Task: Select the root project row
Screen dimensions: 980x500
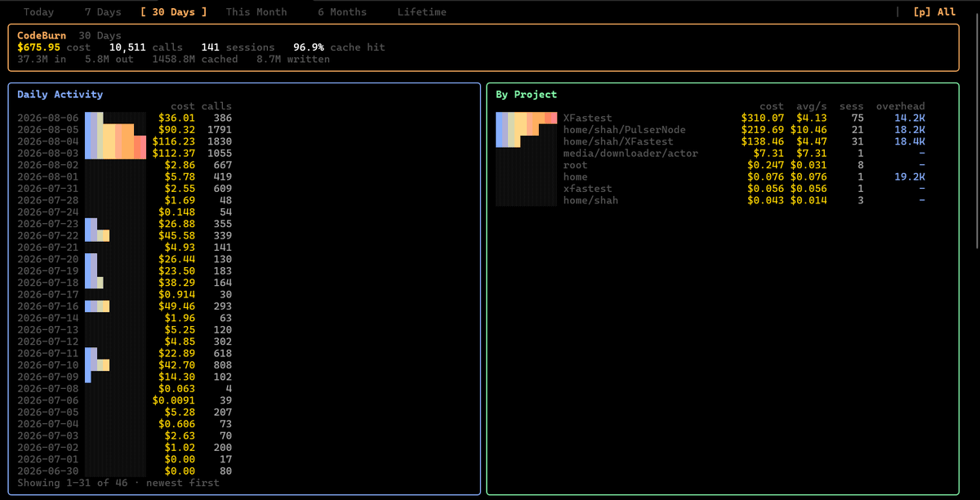Action: [x=710, y=165]
